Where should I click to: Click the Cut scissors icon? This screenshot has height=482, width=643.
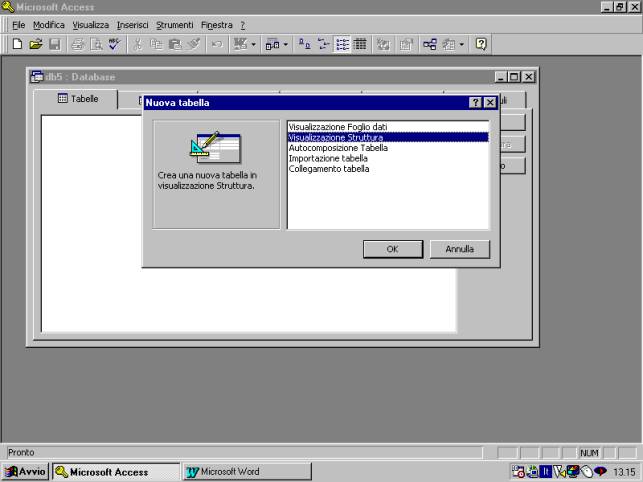[138, 44]
